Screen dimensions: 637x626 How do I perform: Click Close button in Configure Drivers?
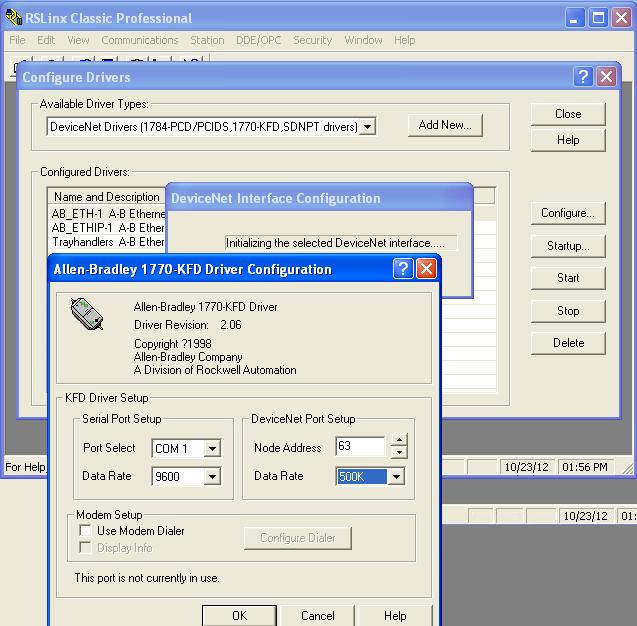click(568, 114)
